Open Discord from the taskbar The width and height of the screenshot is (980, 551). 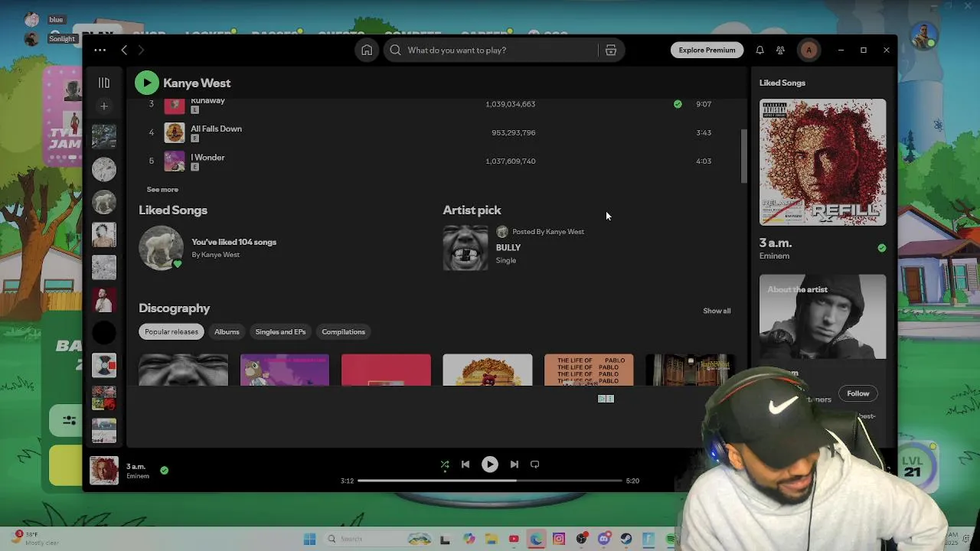click(604, 539)
